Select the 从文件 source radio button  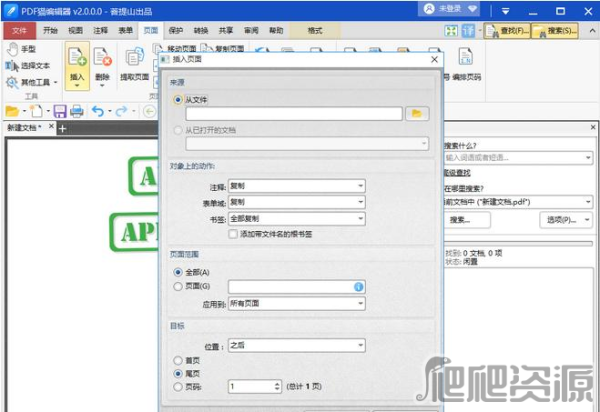pos(179,100)
